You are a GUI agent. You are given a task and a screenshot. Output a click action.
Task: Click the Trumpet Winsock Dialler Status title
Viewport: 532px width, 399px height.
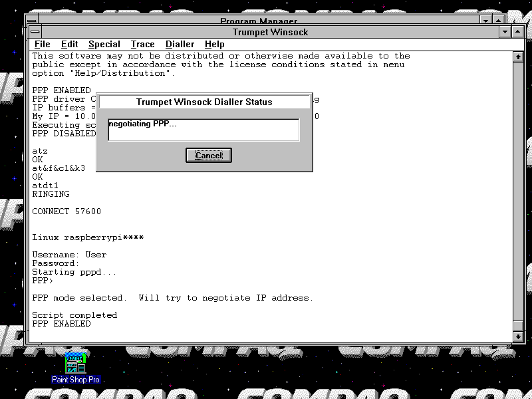pos(204,102)
